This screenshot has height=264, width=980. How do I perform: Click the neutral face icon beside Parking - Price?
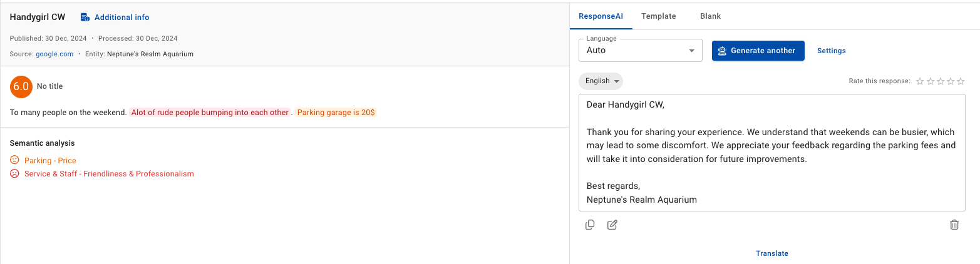click(14, 161)
